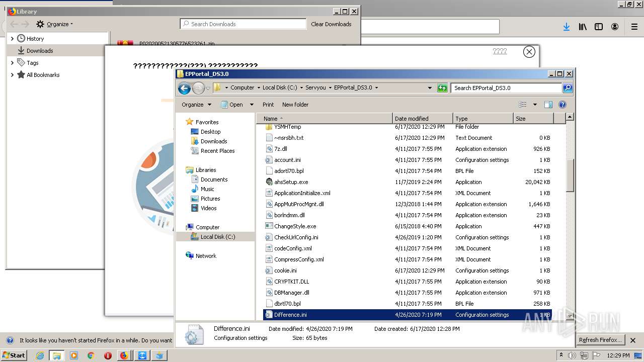This screenshot has height=362, width=644.
Task: Open Firefox account icon
Action: [615, 27]
